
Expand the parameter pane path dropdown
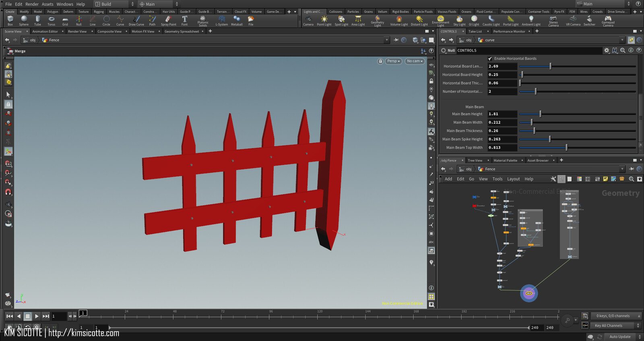(x=622, y=40)
